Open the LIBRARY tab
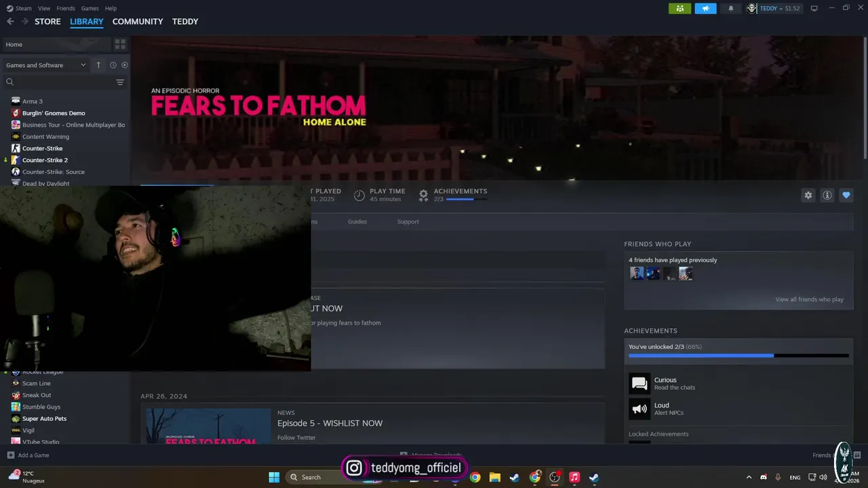Image resolution: width=868 pixels, height=488 pixels. tap(87, 22)
